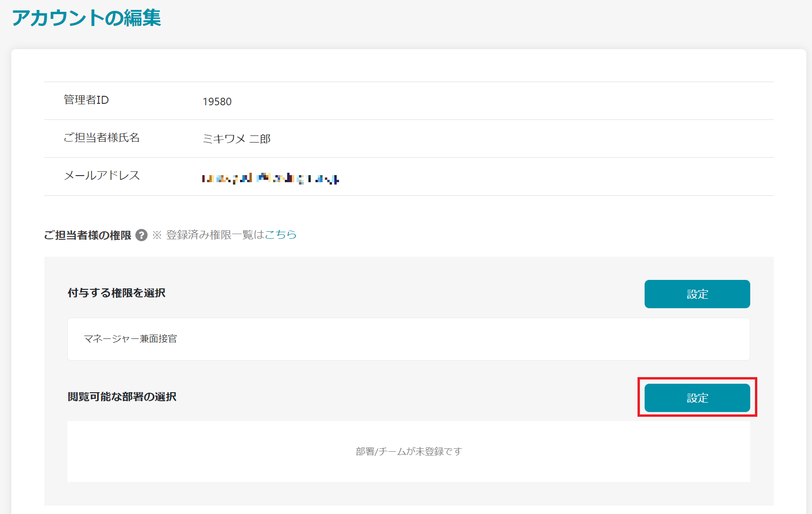Select the マネージャー兼面接官 role box

click(x=408, y=339)
